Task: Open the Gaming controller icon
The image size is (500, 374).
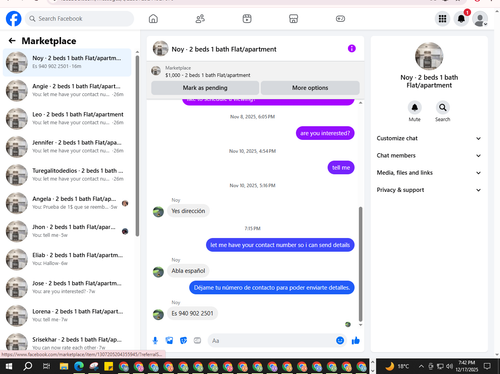Action: [340, 19]
